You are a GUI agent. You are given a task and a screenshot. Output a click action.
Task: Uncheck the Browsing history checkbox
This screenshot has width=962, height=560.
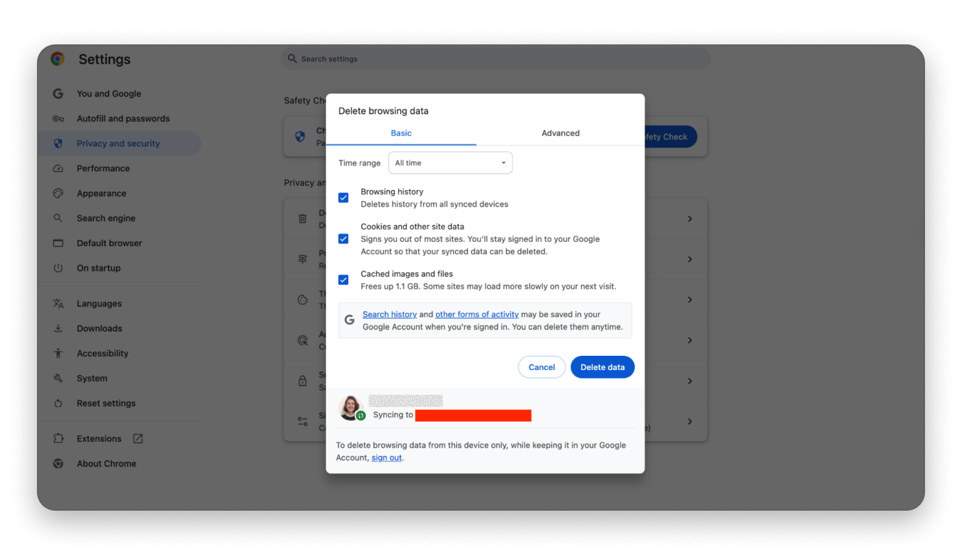click(x=343, y=198)
